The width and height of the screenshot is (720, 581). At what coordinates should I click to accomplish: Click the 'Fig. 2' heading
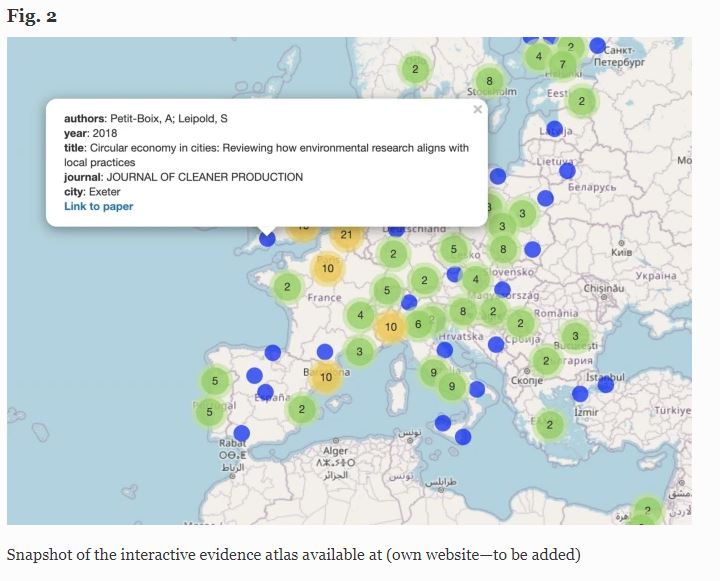pyautogui.click(x=32, y=16)
